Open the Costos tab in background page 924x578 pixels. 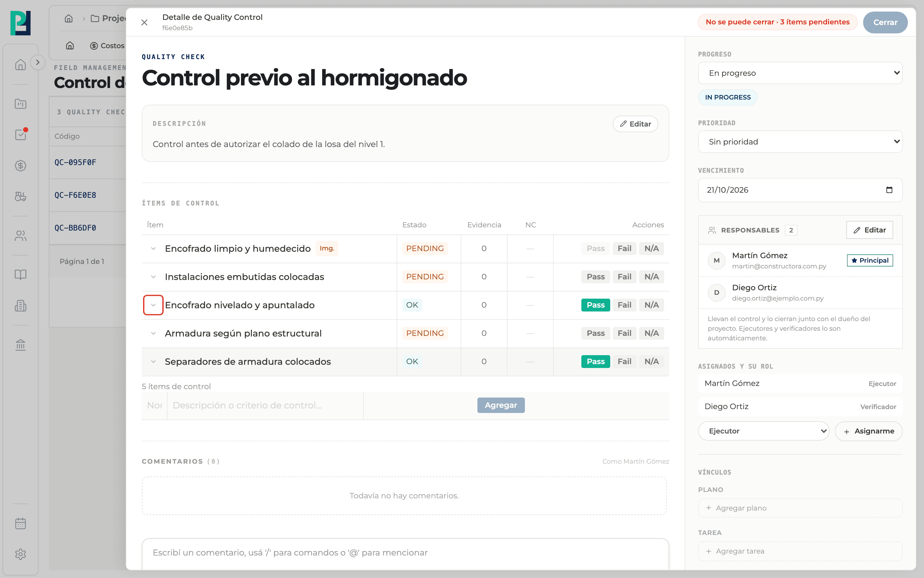tap(107, 46)
